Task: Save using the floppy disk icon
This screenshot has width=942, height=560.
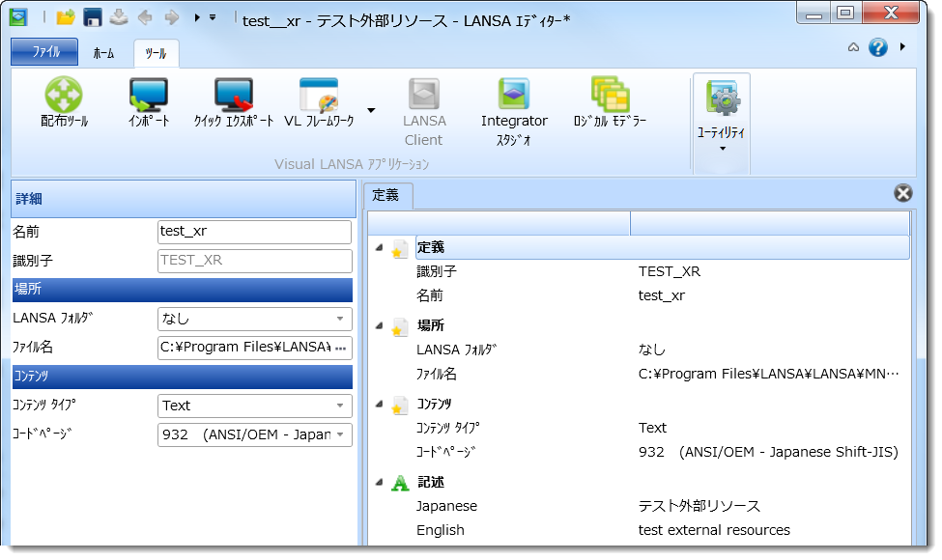Action: click(x=93, y=18)
